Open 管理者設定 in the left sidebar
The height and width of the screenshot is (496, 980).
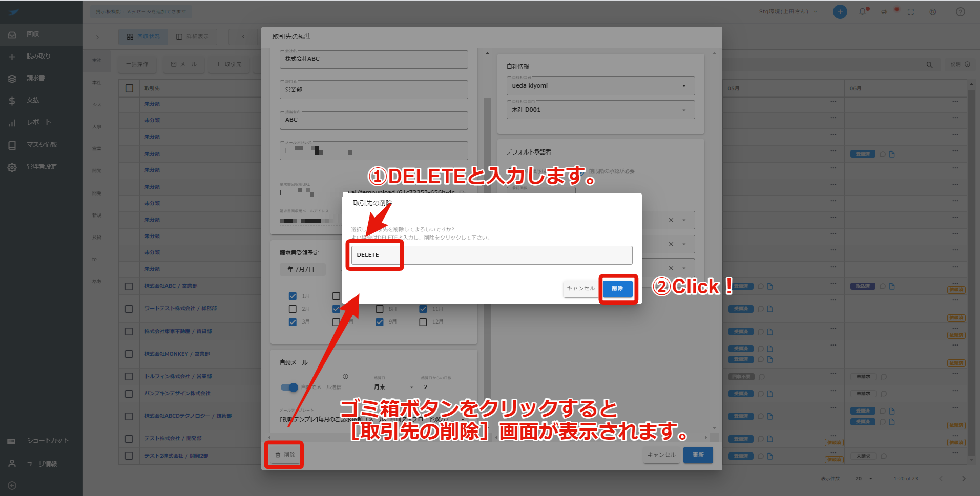click(x=41, y=167)
